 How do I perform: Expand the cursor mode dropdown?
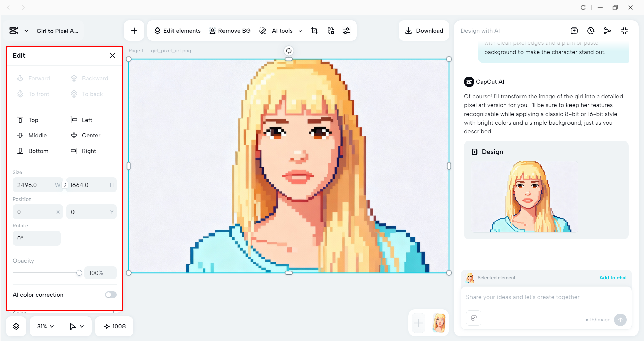[x=77, y=326]
